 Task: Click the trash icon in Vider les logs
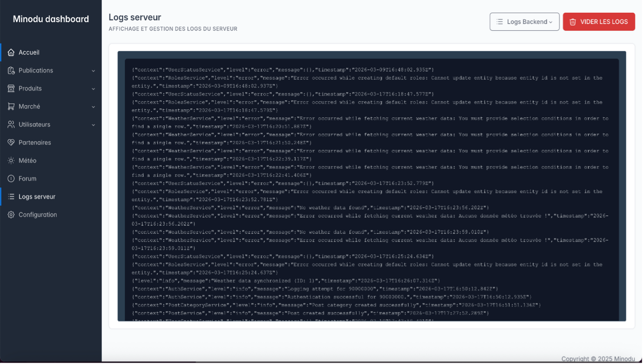pyautogui.click(x=573, y=22)
